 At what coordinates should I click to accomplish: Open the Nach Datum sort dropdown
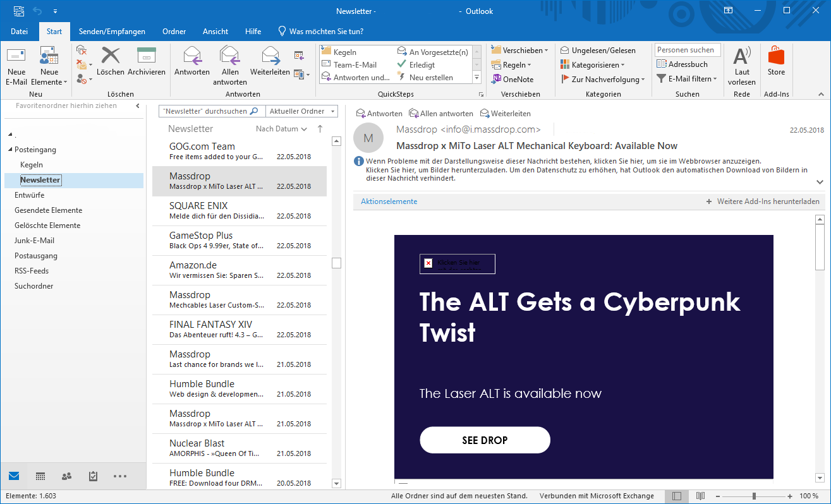coord(281,129)
